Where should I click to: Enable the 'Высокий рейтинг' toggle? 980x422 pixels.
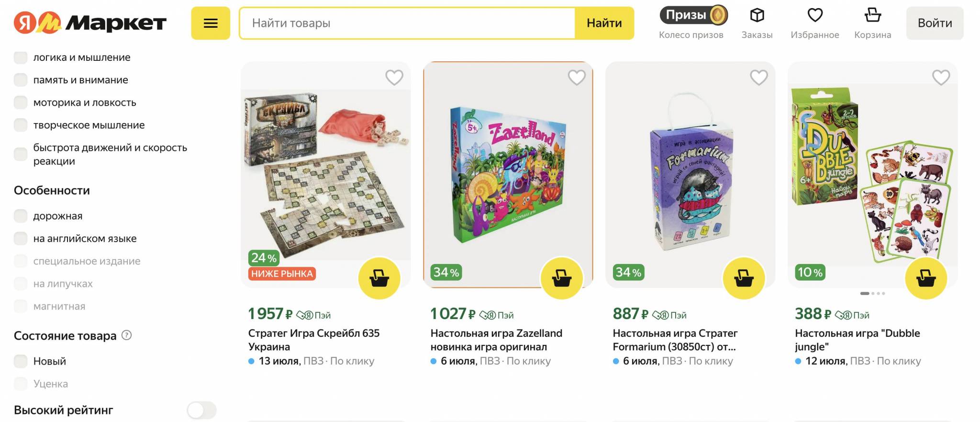tap(201, 410)
